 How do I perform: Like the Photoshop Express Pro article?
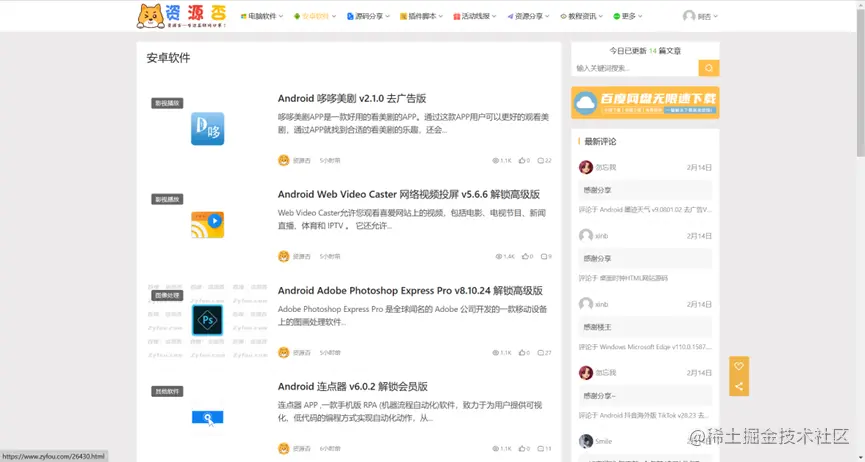(524, 353)
